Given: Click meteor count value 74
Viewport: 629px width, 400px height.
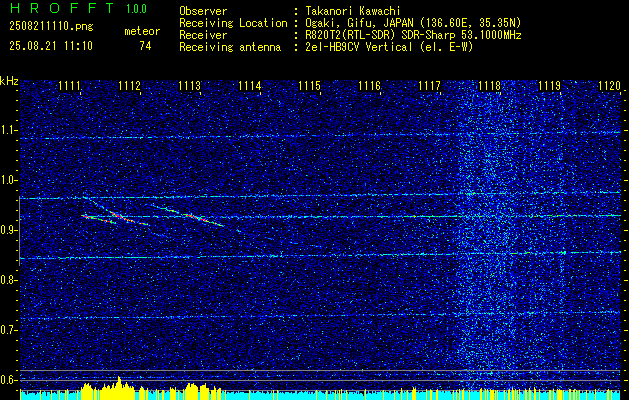Looking at the screenshot, I should click(145, 46).
